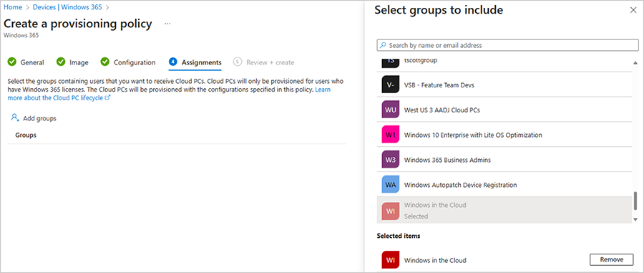Click the red WI avatar under Selected items

tap(391, 260)
